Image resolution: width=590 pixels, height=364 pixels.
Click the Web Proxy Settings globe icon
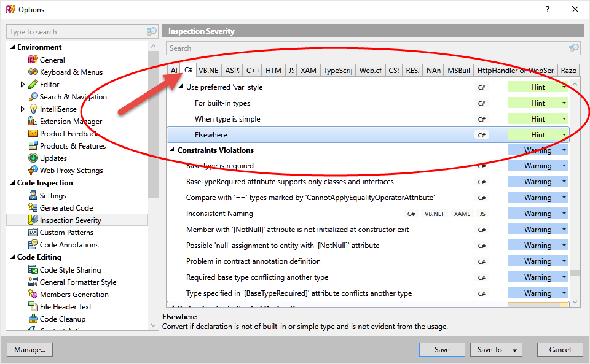pos(33,170)
